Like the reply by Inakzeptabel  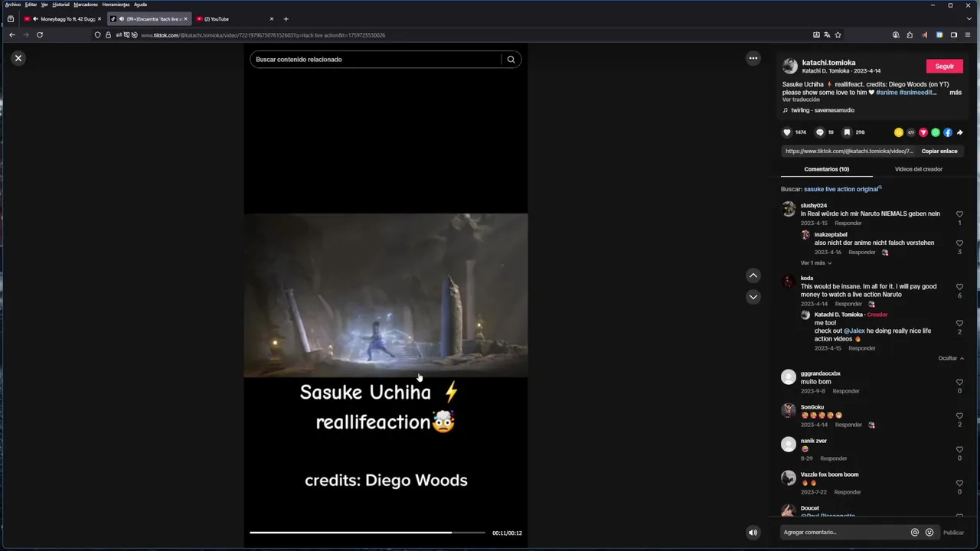coord(959,243)
